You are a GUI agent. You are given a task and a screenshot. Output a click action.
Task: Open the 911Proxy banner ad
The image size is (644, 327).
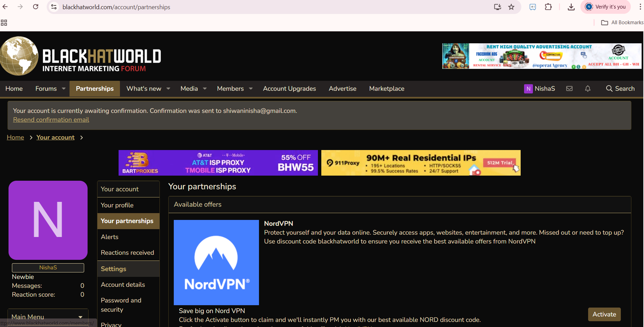421,163
